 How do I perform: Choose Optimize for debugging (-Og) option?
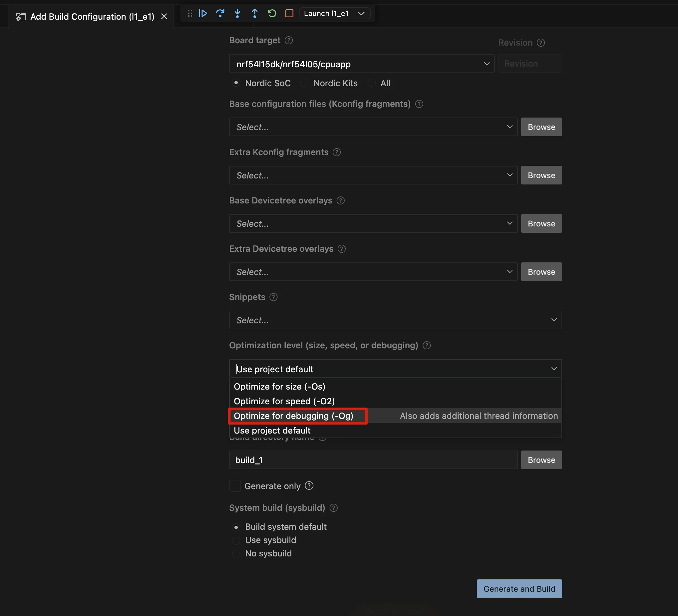tap(294, 416)
